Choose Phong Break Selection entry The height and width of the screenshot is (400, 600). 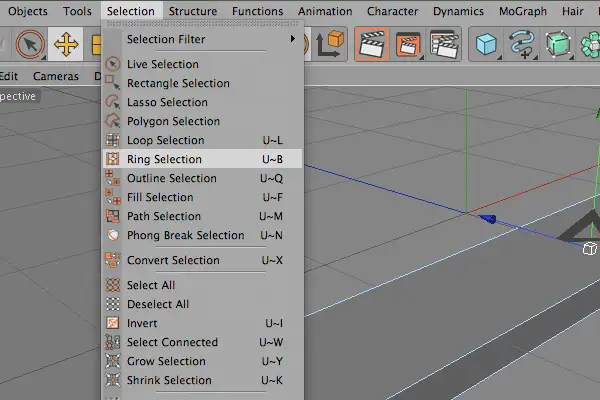click(x=203, y=235)
